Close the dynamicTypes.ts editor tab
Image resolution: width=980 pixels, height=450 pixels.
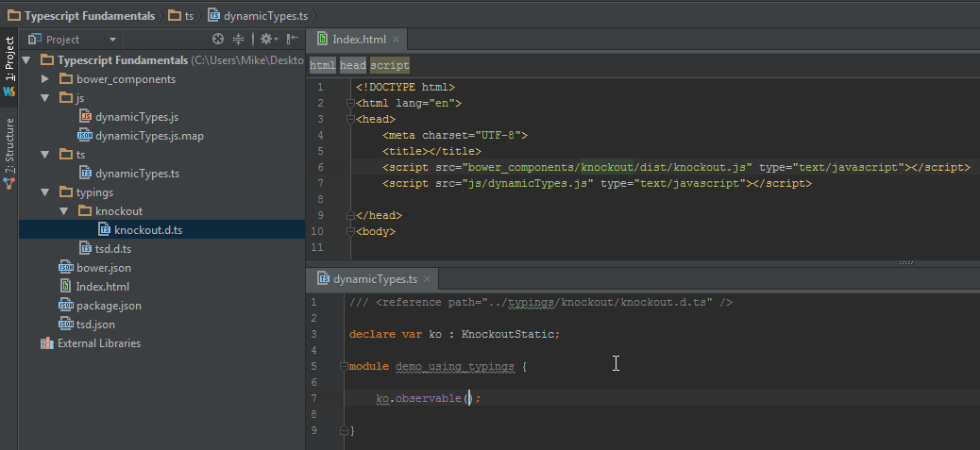click(x=428, y=279)
